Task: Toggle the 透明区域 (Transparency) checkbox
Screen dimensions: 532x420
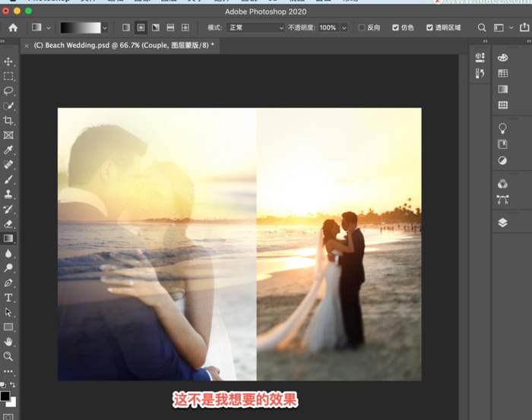Action: click(429, 27)
